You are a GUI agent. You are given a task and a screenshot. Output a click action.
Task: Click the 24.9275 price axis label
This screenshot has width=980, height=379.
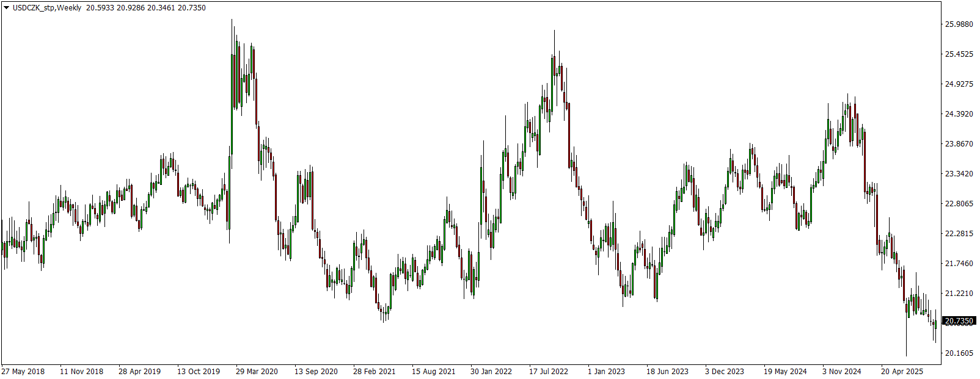[x=959, y=84]
